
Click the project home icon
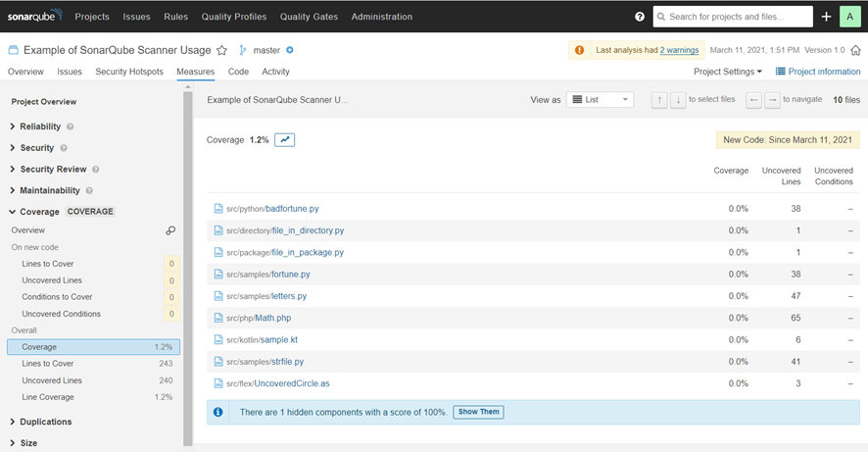[x=856, y=50]
